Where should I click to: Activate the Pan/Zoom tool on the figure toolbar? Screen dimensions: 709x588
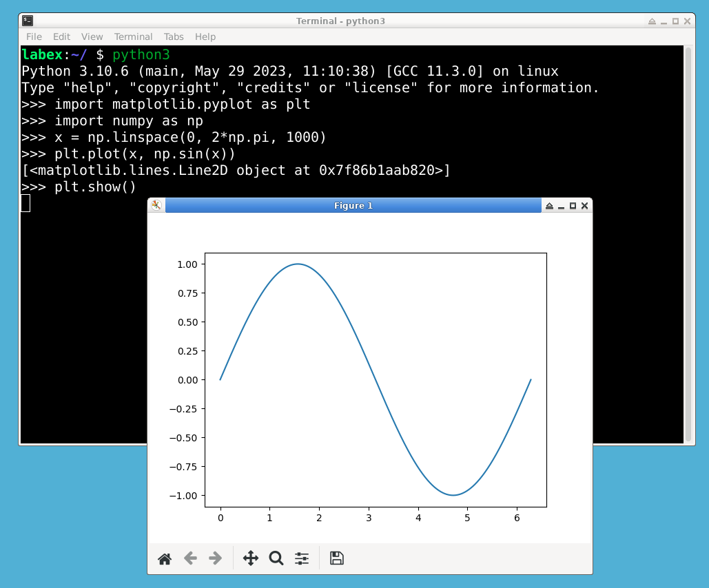tap(251, 558)
